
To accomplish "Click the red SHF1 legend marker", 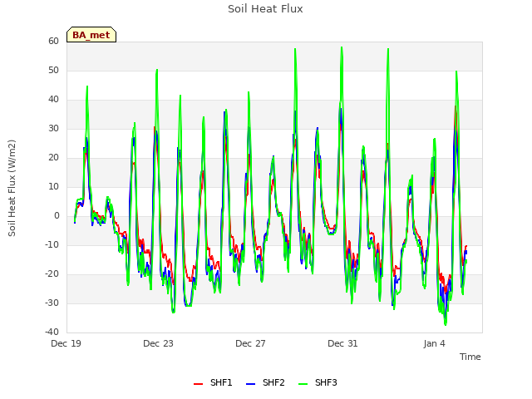I will tap(198, 384).
